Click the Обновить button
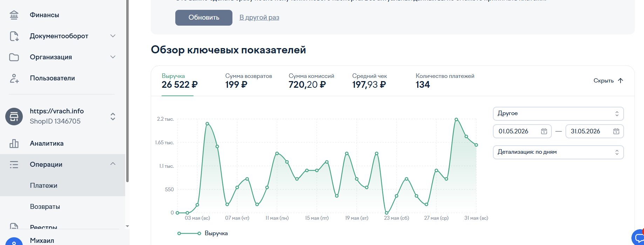This screenshot has height=245, width=644. [204, 18]
